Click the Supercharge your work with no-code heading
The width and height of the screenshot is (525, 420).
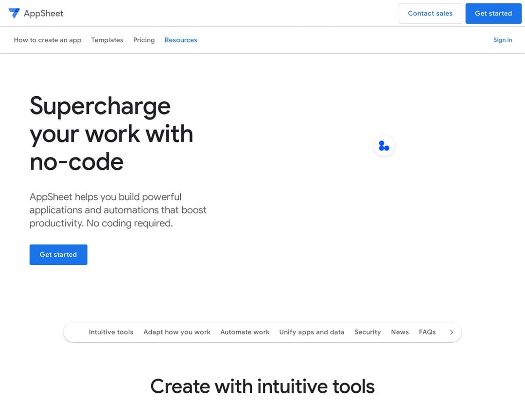111,134
